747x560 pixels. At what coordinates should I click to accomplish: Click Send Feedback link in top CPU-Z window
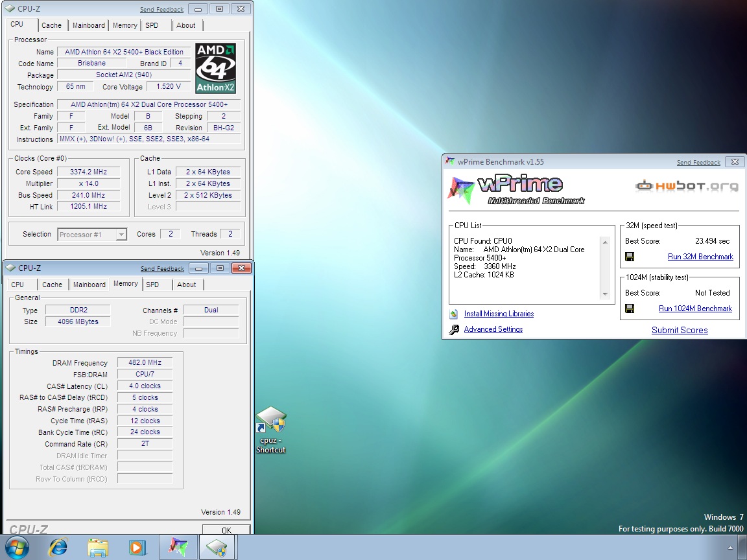coord(161,10)
